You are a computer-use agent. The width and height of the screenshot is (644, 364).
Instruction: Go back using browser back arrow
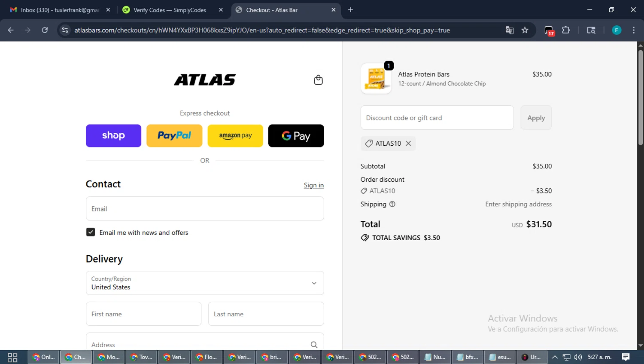(x=11, y=30)
